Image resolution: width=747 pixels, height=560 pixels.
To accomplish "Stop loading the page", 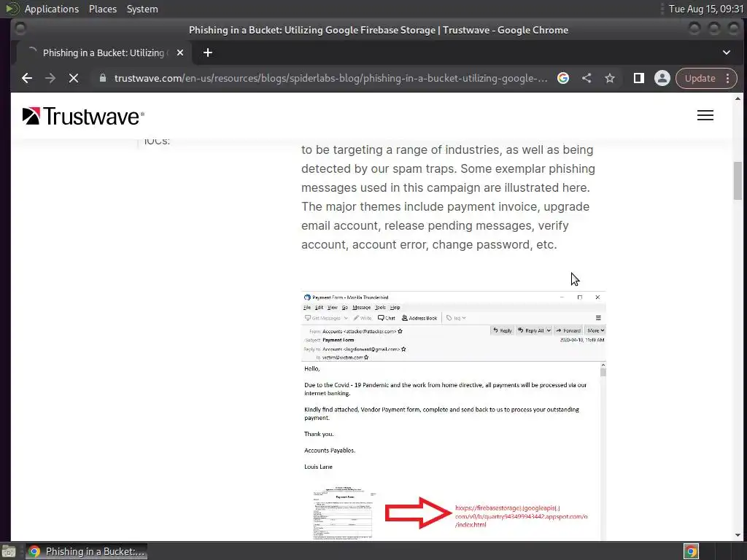I will 74,78.
